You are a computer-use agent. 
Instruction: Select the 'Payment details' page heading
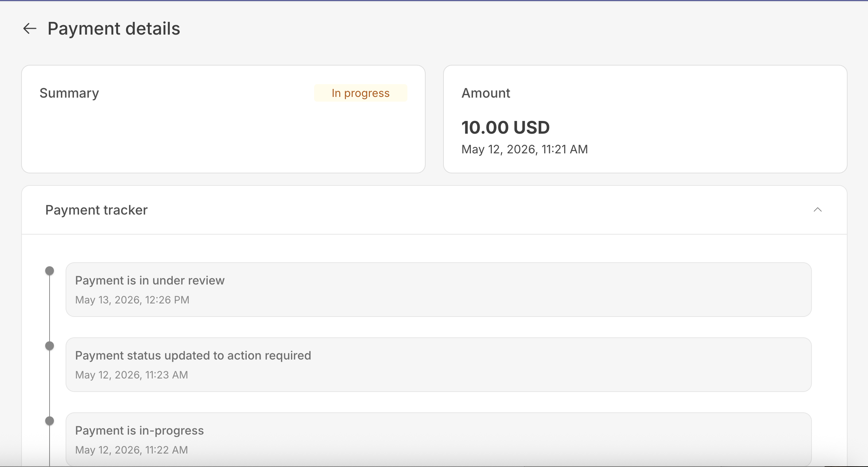click(114, 28)
